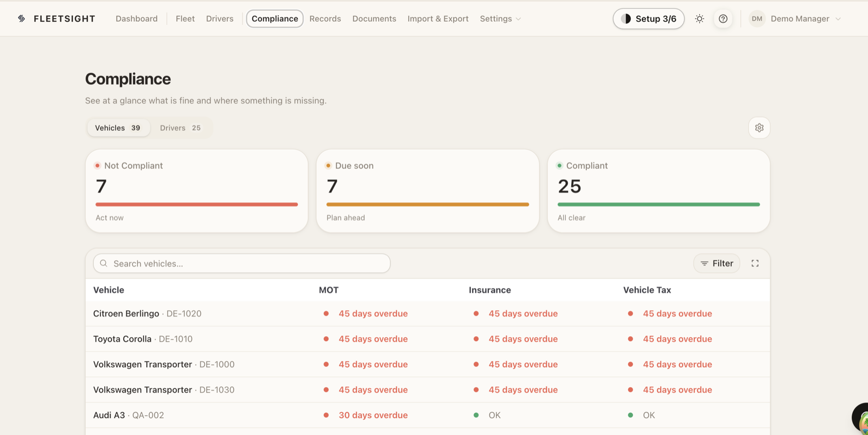Sort by the Insurance column header
Image resolution: width=868 pixels, height=435 pixels.
pyautogui.click(x=490, y=290)
